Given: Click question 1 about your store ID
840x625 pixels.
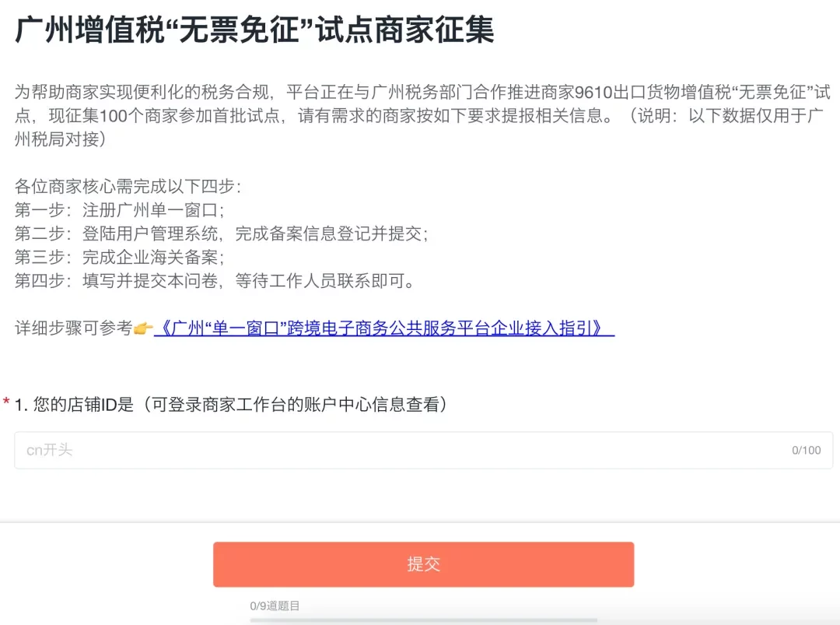Looking at the screenshot, I should [233, 402].
